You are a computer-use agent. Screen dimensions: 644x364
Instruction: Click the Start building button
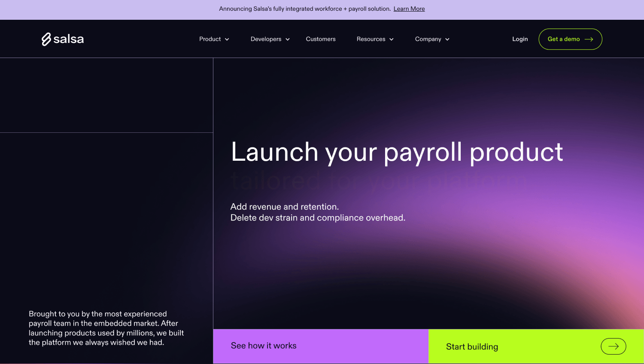[536, 346]
